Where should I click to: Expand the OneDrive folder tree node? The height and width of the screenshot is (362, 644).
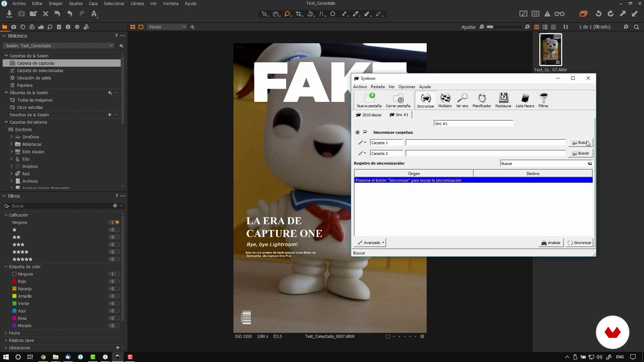click(11, 137)
